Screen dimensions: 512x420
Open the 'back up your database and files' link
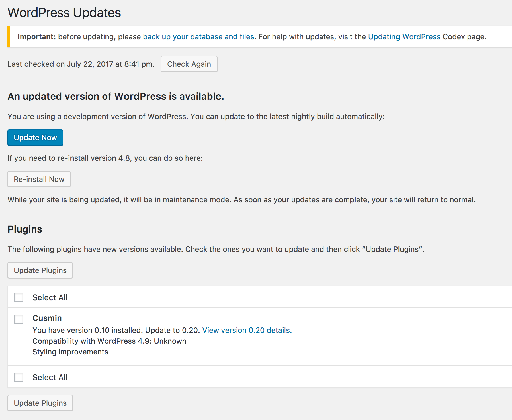[198, 37]
